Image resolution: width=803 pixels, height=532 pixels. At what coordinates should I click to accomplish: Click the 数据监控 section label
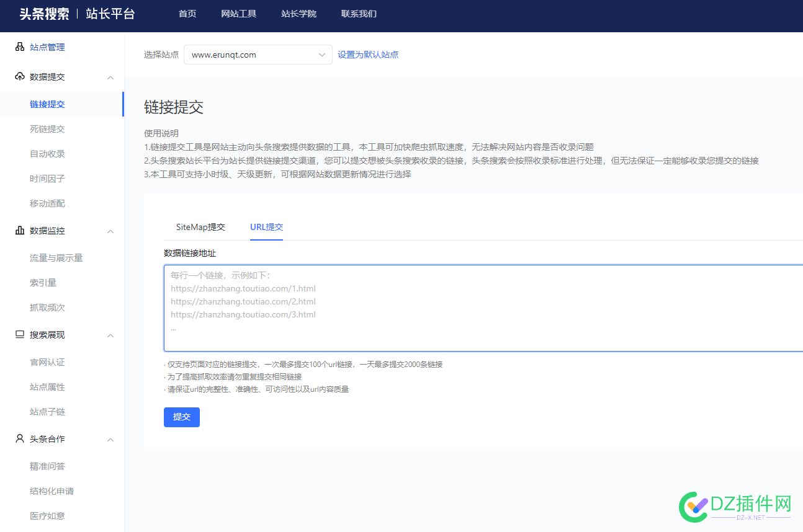(x=47, y=231)
